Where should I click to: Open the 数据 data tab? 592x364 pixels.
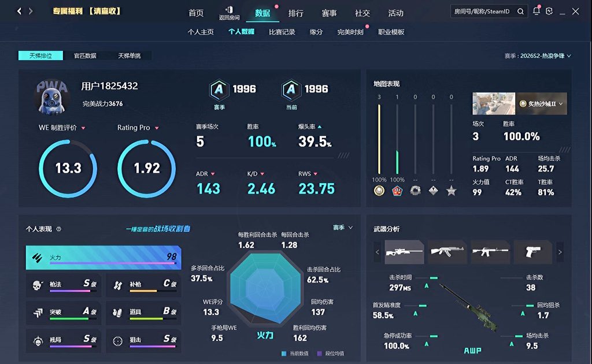pyautogui.click(x=262, y=13)
